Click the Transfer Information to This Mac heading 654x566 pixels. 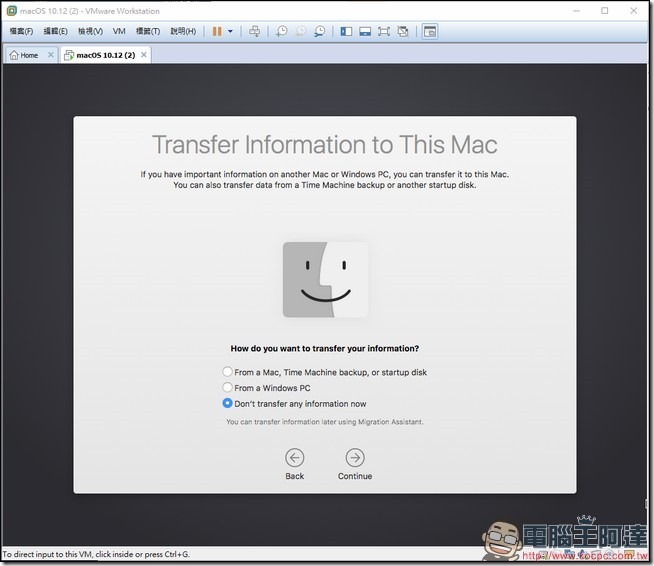pos(324,145)
